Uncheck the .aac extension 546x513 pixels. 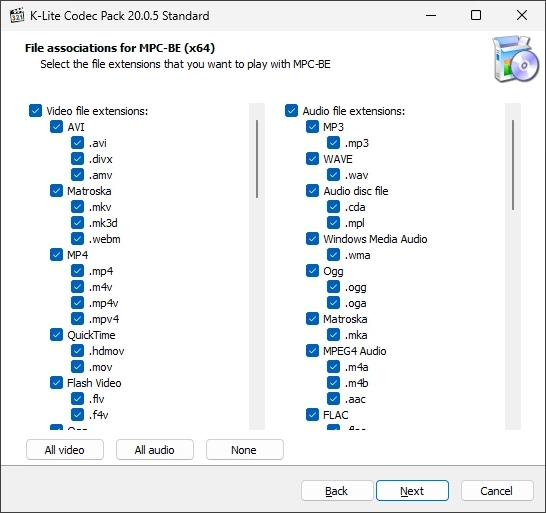(333, 399)
